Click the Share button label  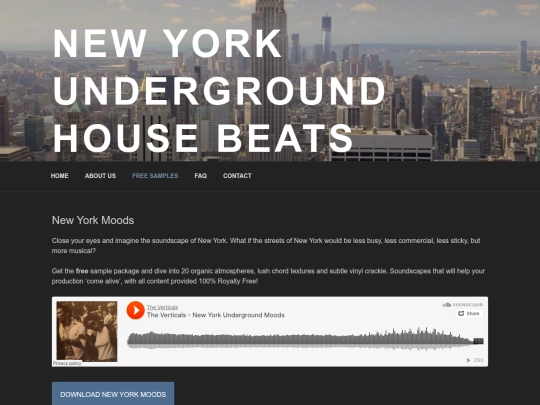pyautogui.click(x=473, y=313)
